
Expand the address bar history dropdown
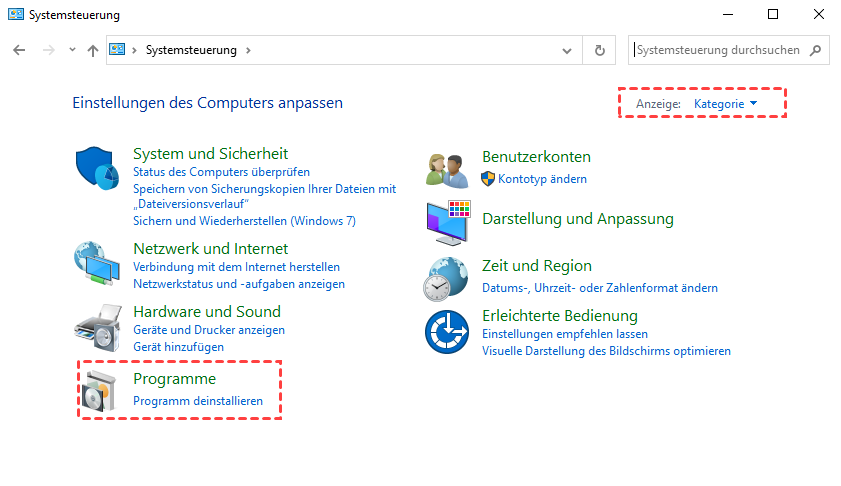tap(568, 50)
